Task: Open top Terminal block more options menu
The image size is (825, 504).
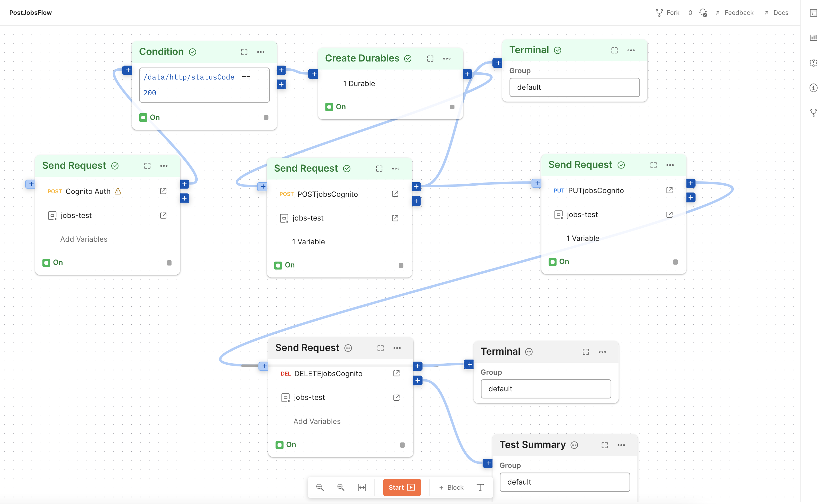Action: (631, 50)
